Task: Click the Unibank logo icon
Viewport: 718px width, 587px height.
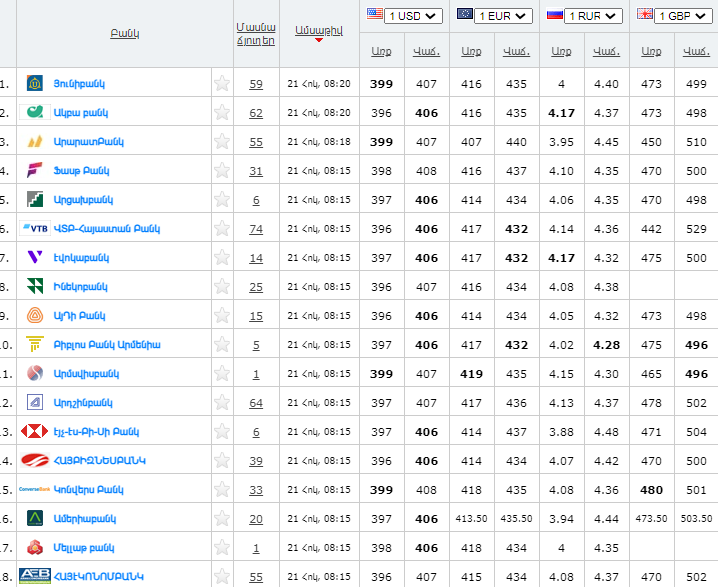Action: click(x=35, y=83)
